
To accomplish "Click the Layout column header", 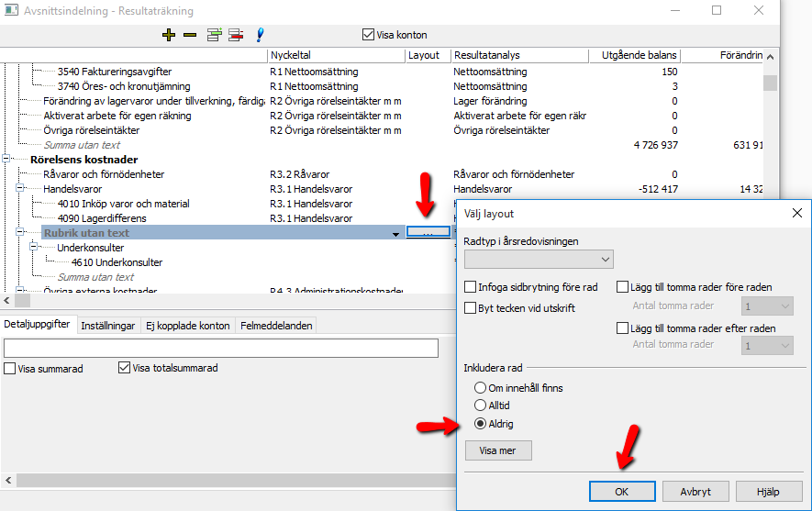I will [428, 55].
